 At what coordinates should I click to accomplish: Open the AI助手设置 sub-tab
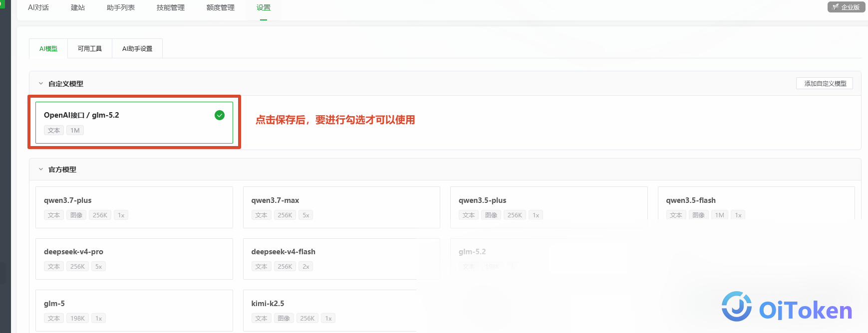(x=137, y=48)
